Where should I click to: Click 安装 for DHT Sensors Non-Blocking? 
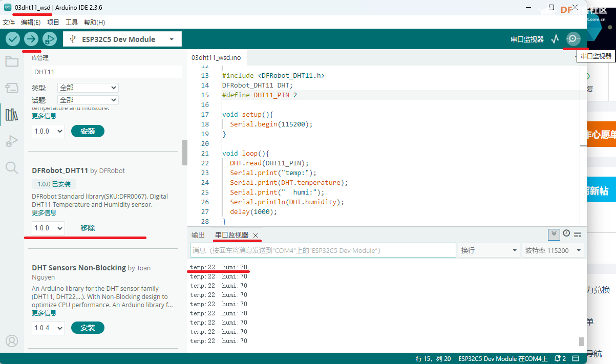(88, 328)
